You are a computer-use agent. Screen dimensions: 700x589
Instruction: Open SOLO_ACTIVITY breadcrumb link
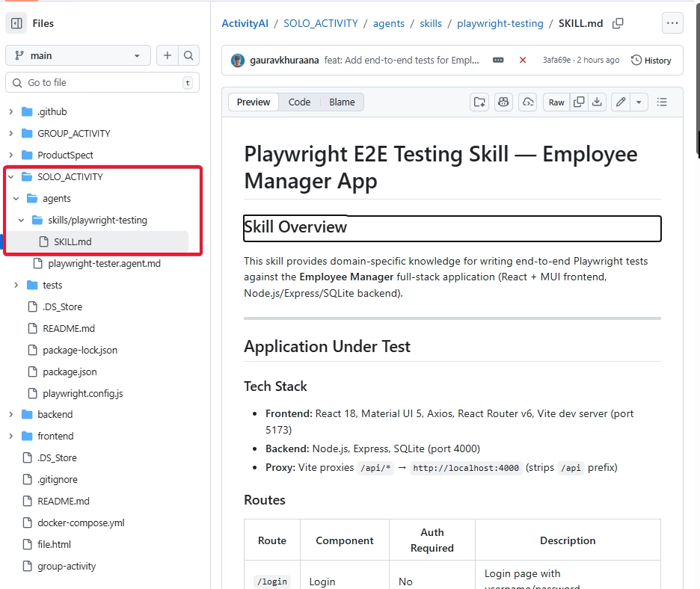[x=321, y=23]
